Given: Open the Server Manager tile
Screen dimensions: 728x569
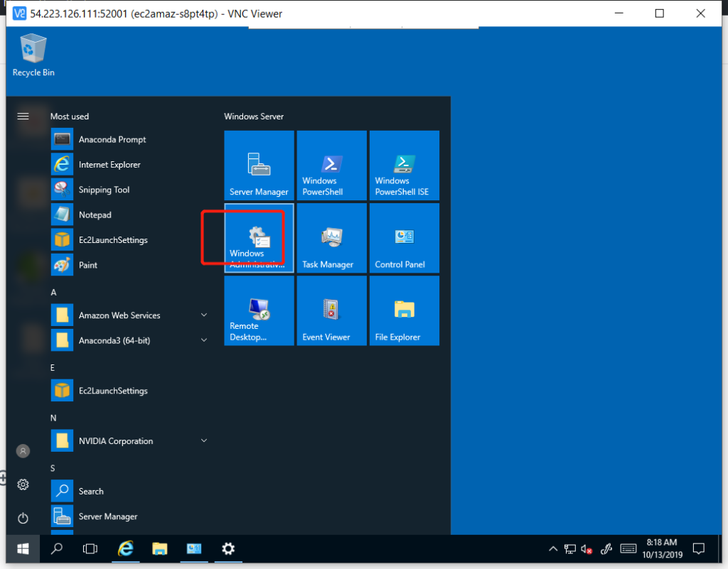Looking at the screenshot, I should (259, 166).
